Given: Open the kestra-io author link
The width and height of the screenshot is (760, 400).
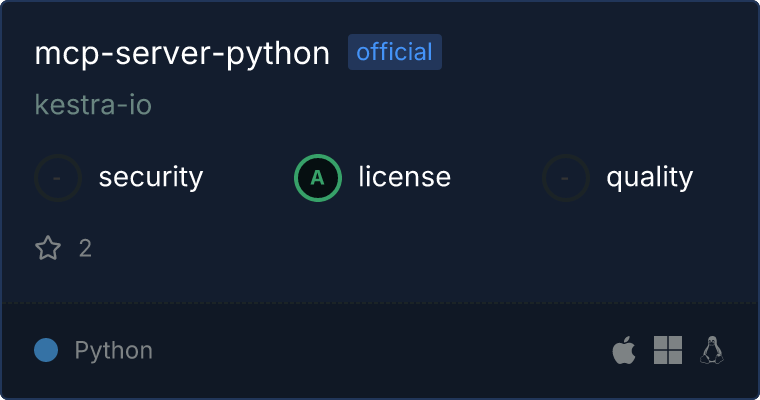Looking at the screenshot, I should point(93,105).
